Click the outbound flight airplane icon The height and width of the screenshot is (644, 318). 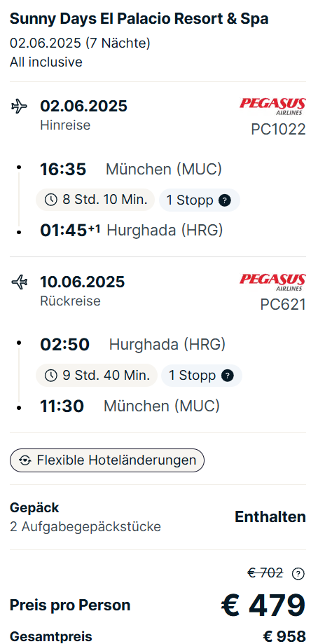coord(19,107)
